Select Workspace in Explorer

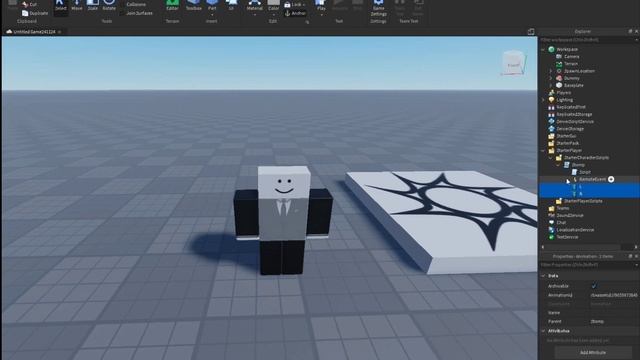pos(567,49)
